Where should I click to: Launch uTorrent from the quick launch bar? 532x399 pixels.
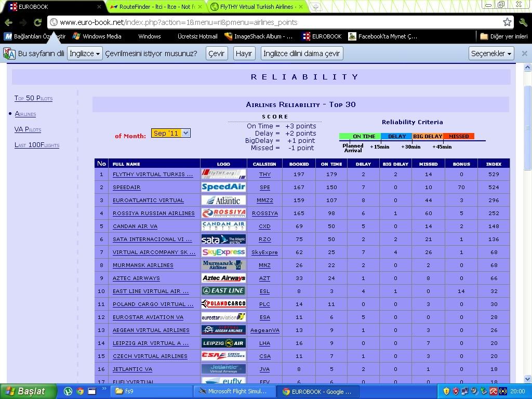click(68, 392)
